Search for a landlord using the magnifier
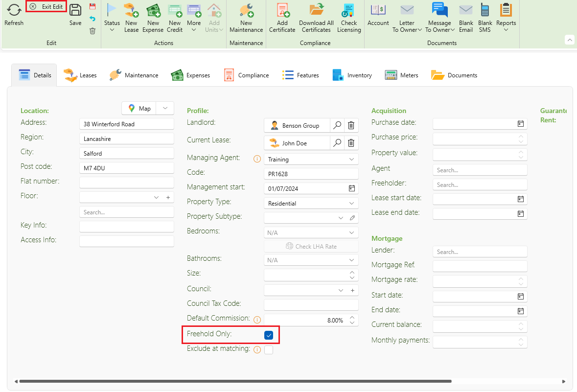Viewport: 577px width, 392px height. click(337, 125)
